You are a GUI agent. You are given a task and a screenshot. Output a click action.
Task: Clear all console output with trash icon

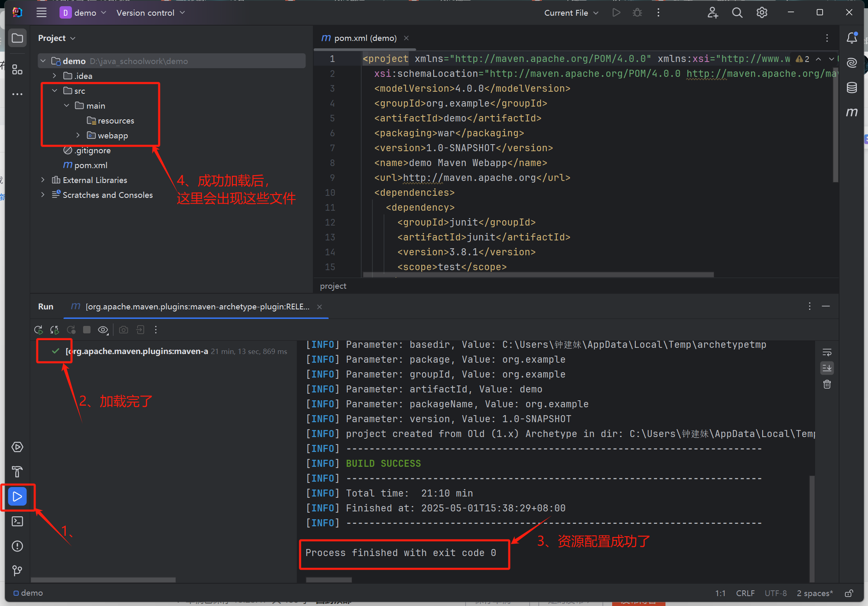827,385
